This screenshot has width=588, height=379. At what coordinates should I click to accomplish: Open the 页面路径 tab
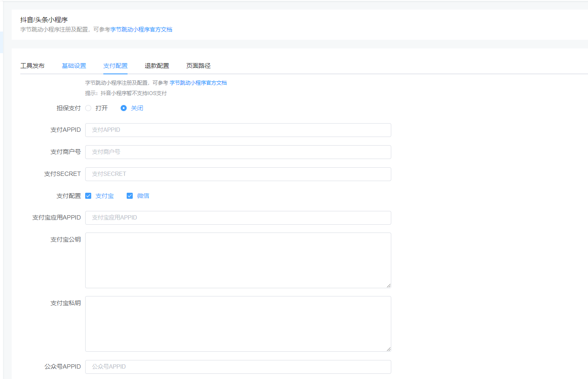(198, 66)
